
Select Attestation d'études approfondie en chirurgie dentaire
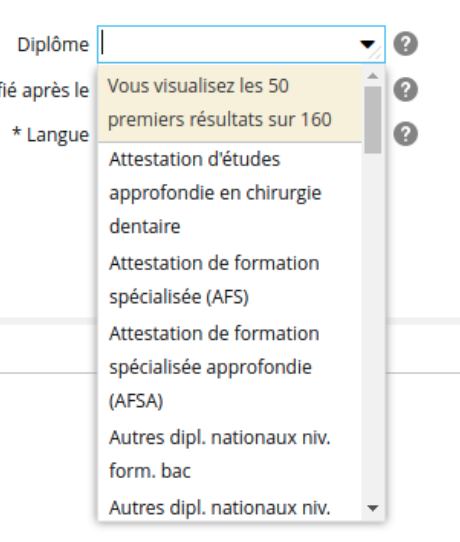point(230,193)
